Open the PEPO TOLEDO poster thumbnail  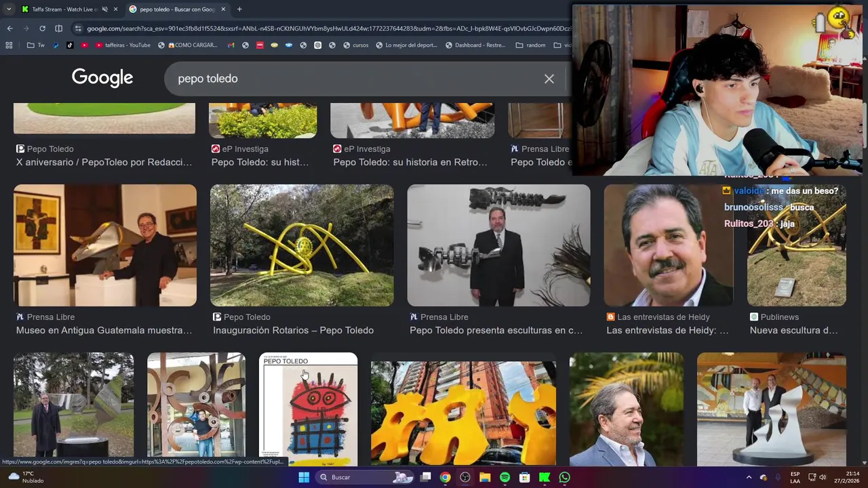coord(309,409)
